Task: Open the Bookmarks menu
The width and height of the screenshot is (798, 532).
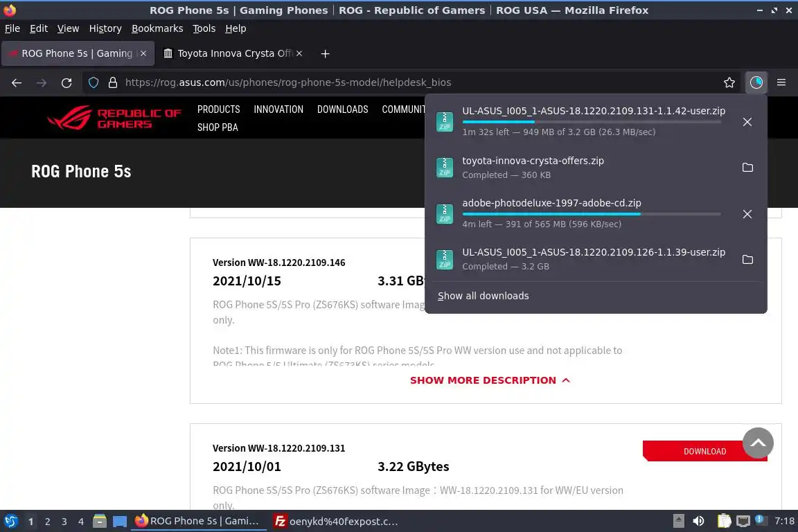Action: coord(157,28)
